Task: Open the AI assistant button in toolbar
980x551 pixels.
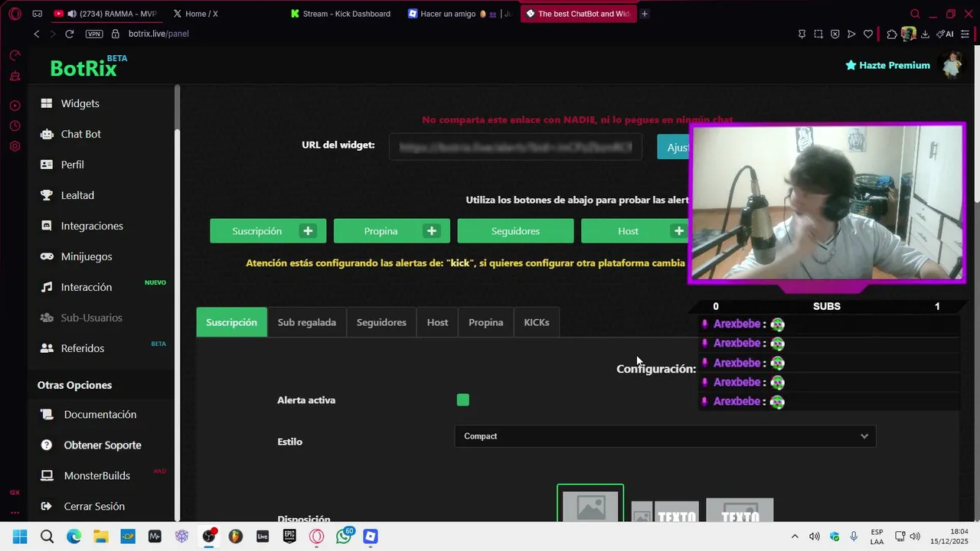Action: [945, 34]
